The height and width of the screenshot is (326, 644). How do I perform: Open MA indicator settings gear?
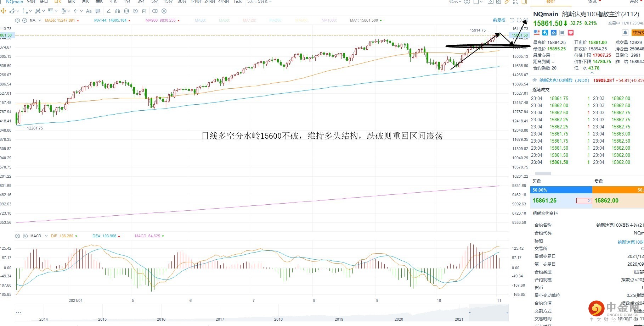click(18, 20)
